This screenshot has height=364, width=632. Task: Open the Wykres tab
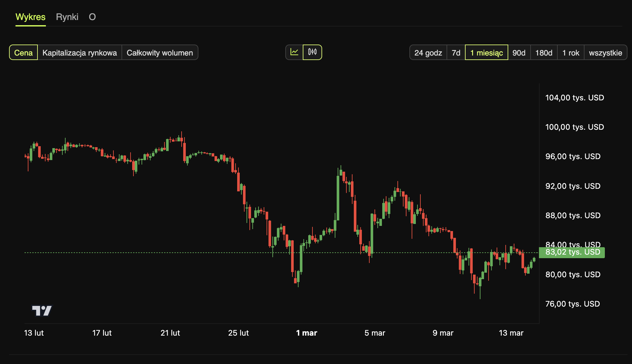click(x=30, y=17)
